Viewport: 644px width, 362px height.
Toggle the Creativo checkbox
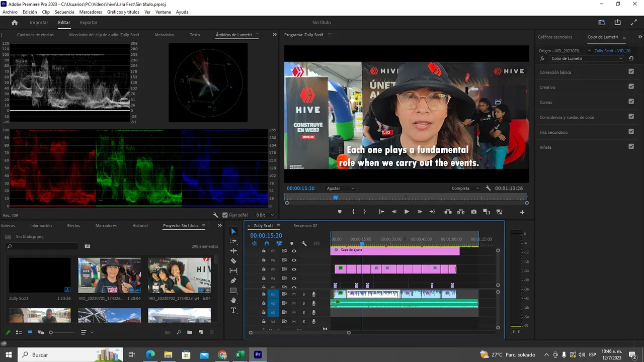pyautogui.click(x=631, y=86)
